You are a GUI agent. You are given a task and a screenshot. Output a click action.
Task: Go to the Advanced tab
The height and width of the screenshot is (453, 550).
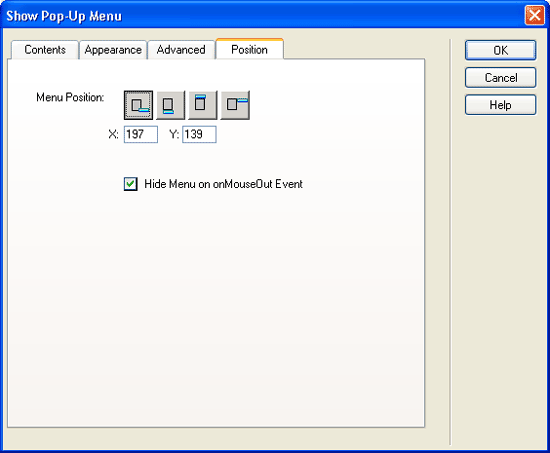pyautogui.click(x=181, y=50)
